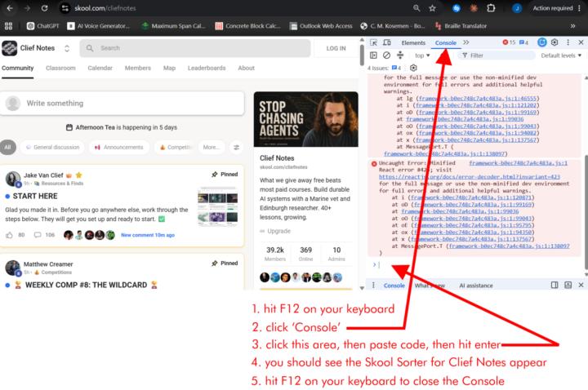Click the red 15 errors counter
Screen dimensions: 588x390
[x=509, y=42]
